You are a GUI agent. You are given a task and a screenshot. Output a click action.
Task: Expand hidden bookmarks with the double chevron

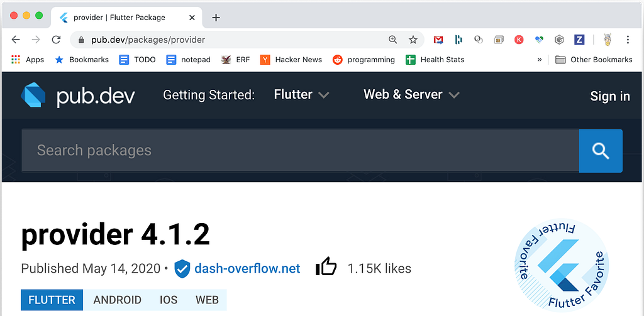539,60
